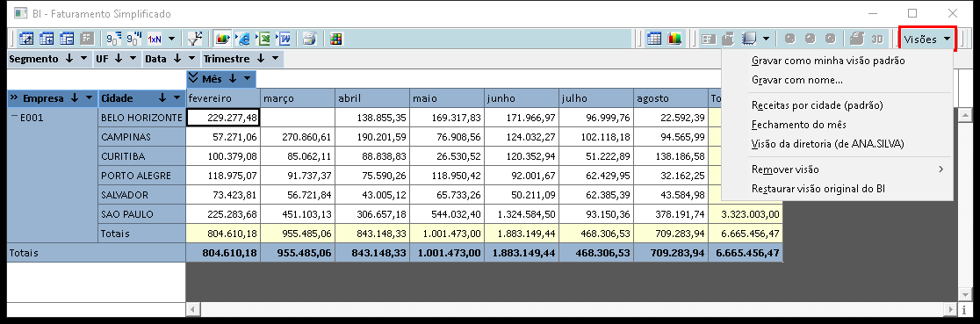This screenshot has height=324, width=980.
Task: Click the third grayed round rotation icon
Action: (x=830, y=39)
